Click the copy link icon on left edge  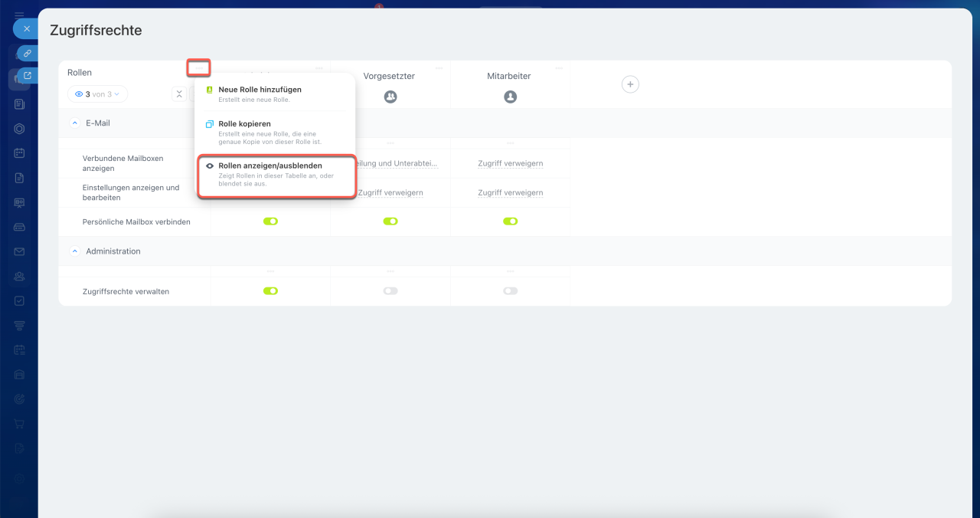pyautogui.click(x=27, y=53)
